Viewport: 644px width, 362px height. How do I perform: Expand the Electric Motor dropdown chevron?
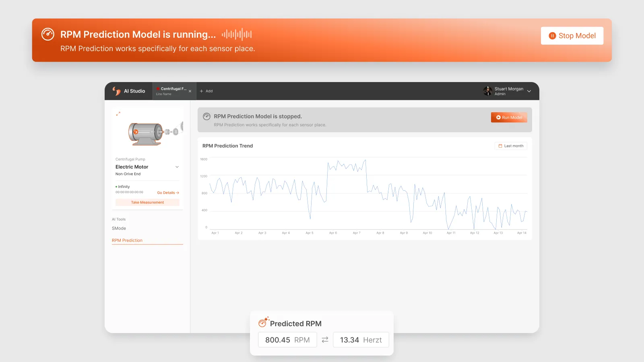coord(177,167)
